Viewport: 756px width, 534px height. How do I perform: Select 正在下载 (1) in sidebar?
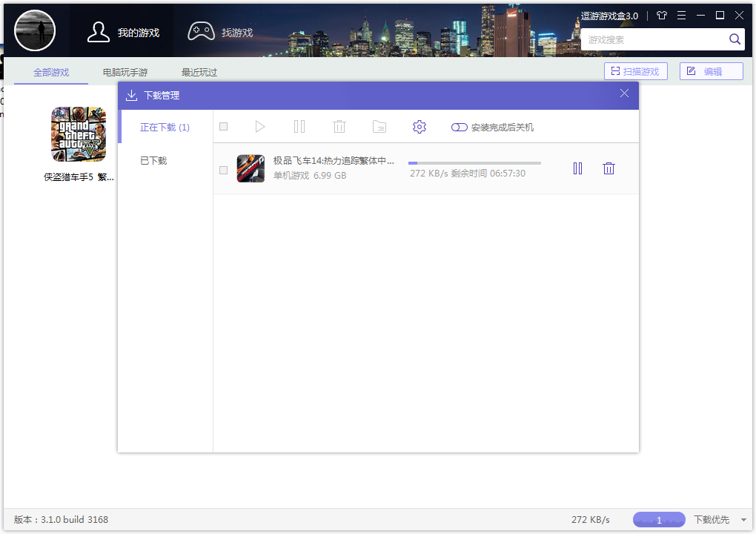coord(165,128)
